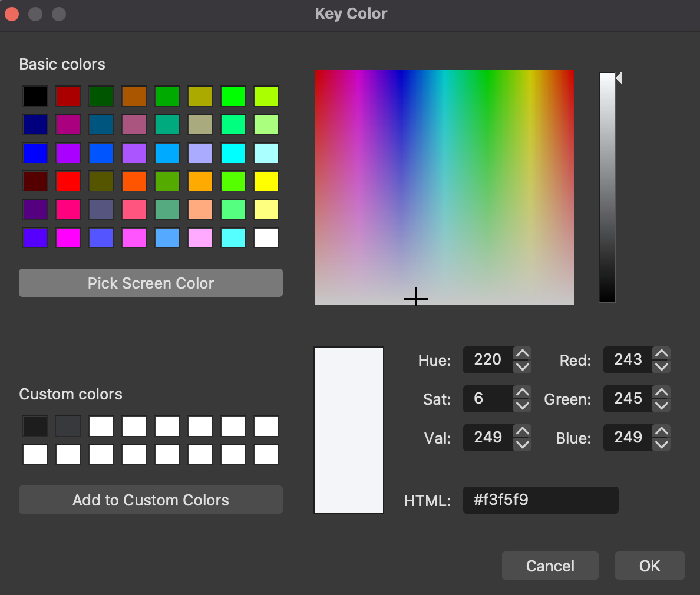The height and width of the screenshot is (595, 700).
Task: Increase the Sat value with up arrow
Action: (522, 392)
